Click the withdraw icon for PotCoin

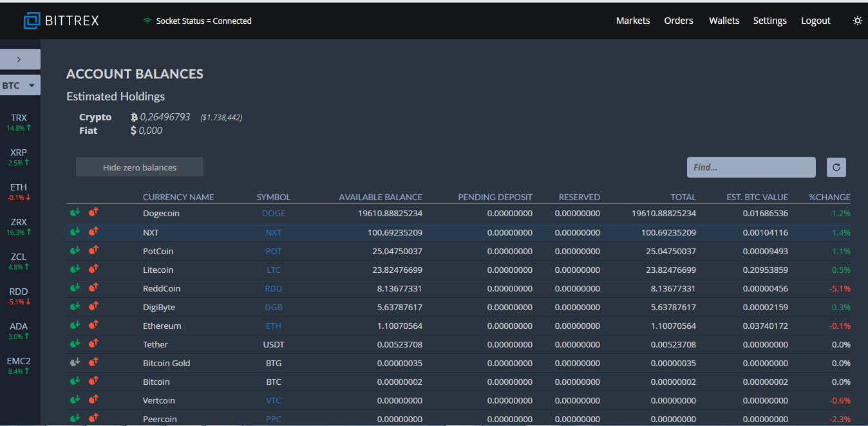point(93,250)
